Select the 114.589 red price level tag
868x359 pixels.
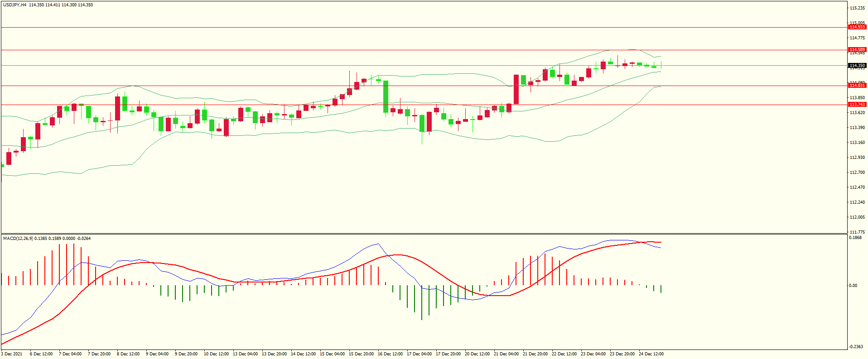857,50
